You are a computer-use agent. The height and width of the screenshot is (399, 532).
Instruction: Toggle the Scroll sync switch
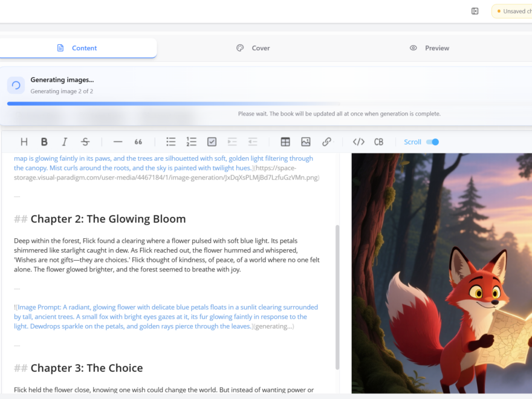(x=433, y=142)
